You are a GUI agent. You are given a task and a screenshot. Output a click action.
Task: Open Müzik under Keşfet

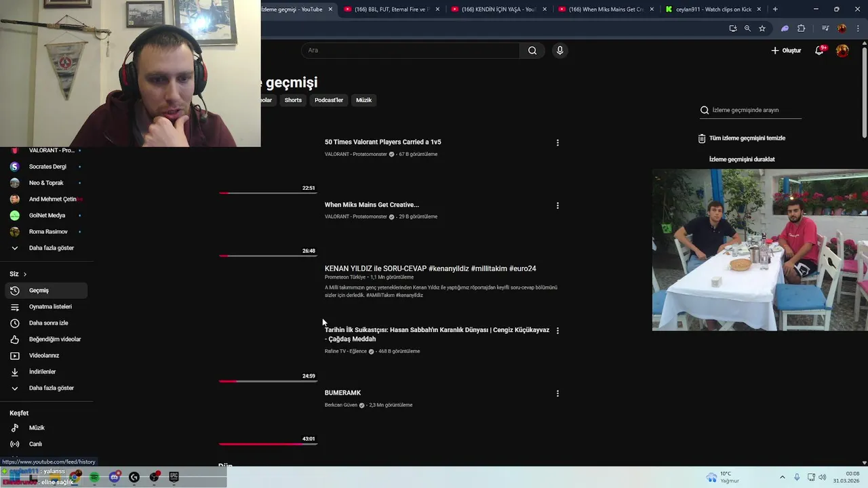coord(46,428)
